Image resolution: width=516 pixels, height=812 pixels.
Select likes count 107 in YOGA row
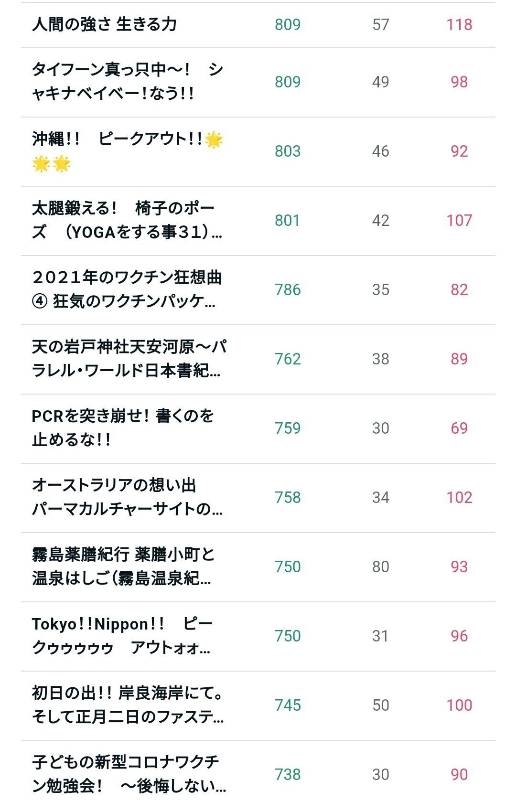459,221
